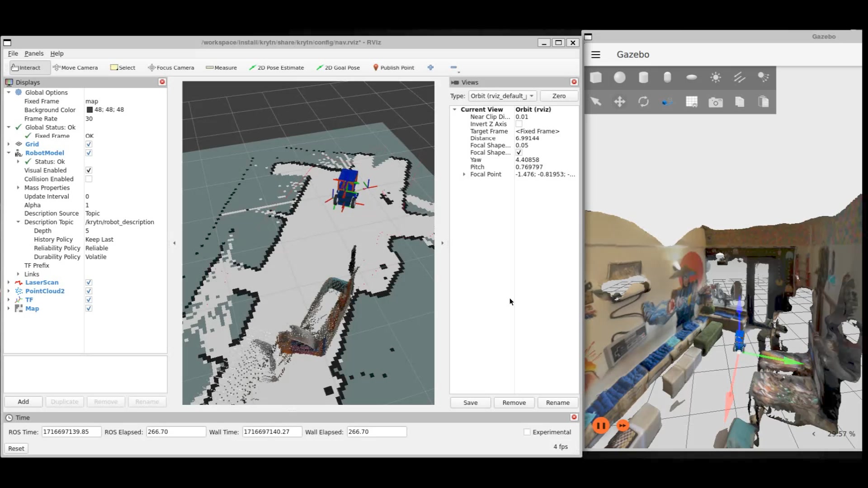This screenshot has height=488, width=868.
Task: Expand the Grid display item
Action: [9, 144]
